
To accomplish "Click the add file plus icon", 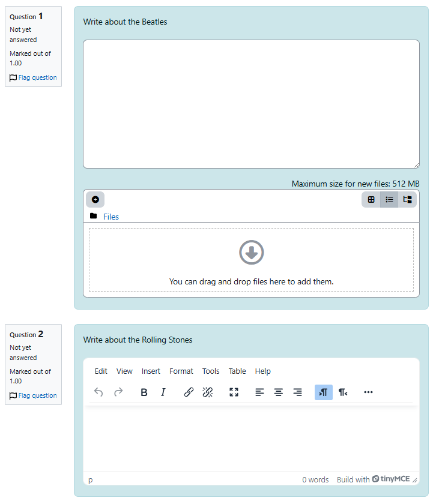I will (95, 200).
